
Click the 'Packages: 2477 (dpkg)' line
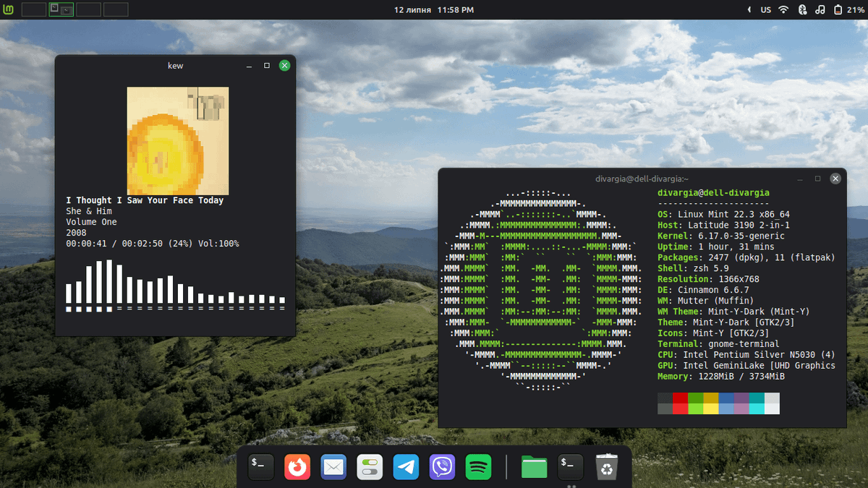tap(746, 257)
